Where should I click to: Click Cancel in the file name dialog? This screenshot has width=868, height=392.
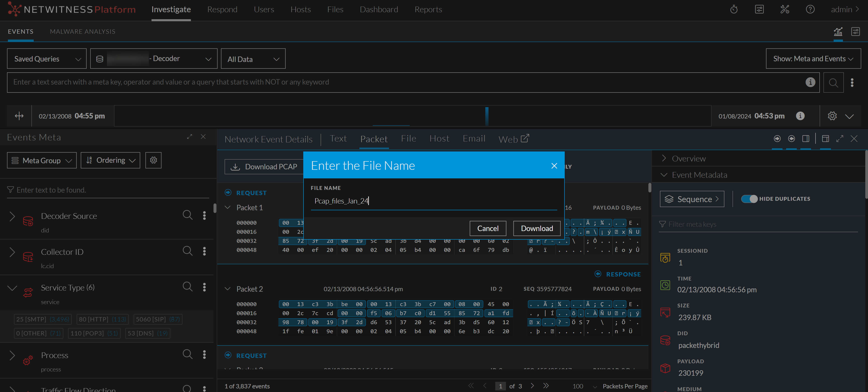tap(488, 228)
